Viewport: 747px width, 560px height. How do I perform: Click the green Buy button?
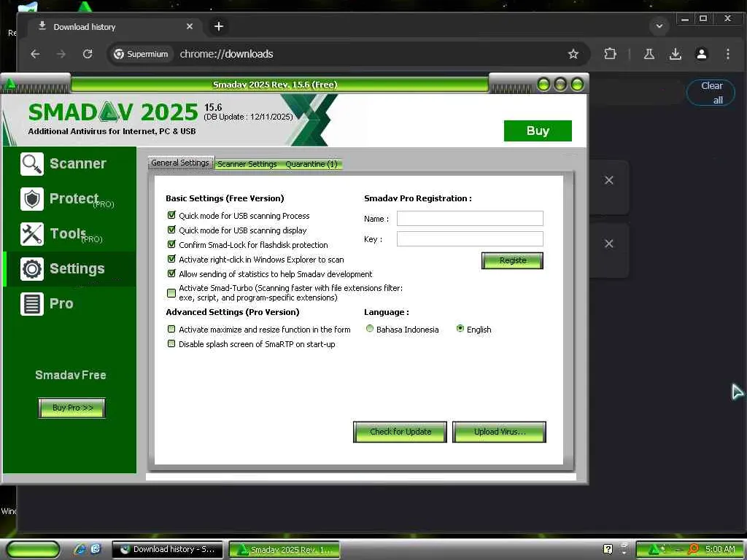pos(538,131)
